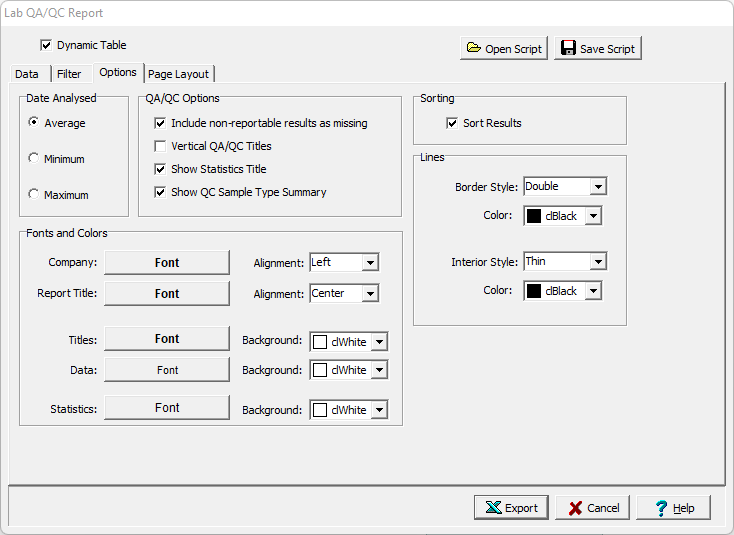This screenshot has width=734, height=535.
Task: Open the Interior Style dropdown
Action: (x=598, y=261)
